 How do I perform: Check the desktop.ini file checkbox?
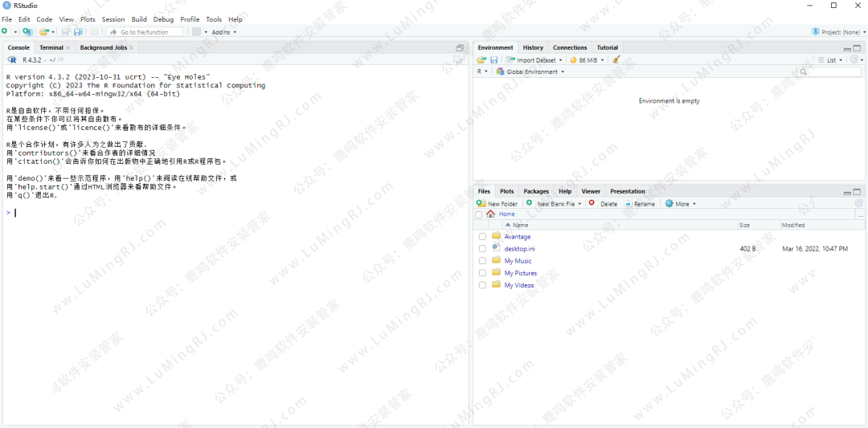pos(482,249)
